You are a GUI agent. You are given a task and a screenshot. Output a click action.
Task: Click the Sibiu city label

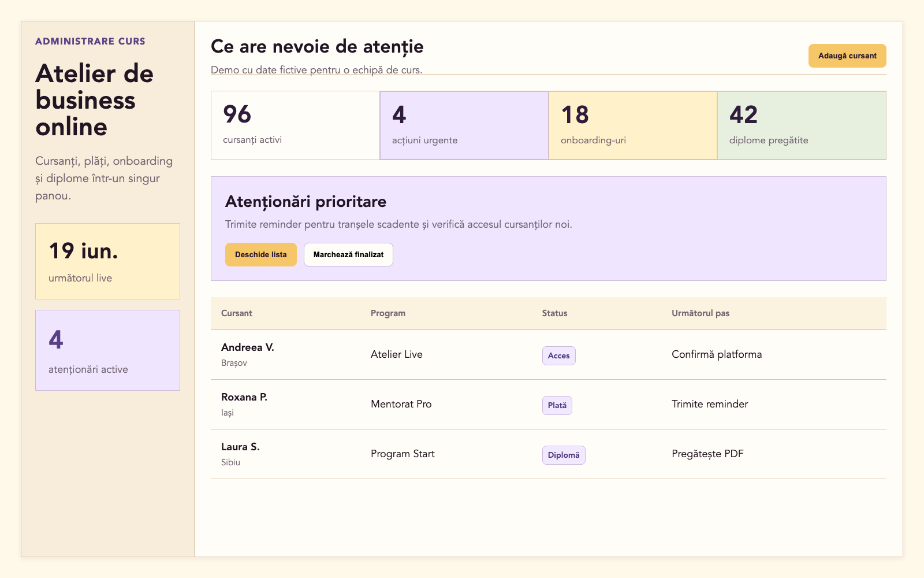coord(230,462)
